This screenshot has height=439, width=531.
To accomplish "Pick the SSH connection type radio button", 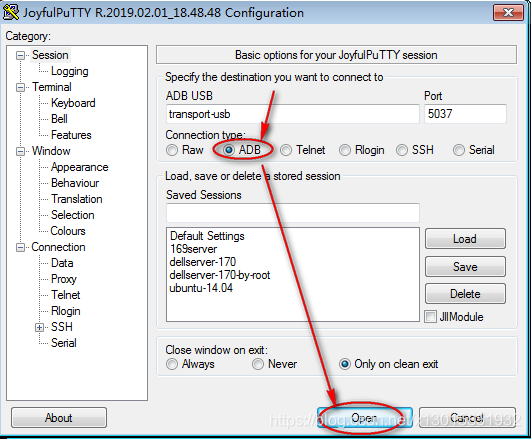I will click(402, 150).
